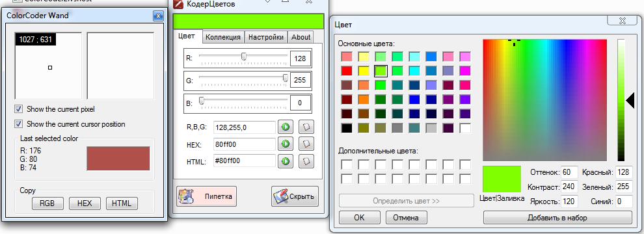Viewport: 644px width, 234px height.
Task: Toggle Show the current cursor position checkbox
Action: coord(18,123)
